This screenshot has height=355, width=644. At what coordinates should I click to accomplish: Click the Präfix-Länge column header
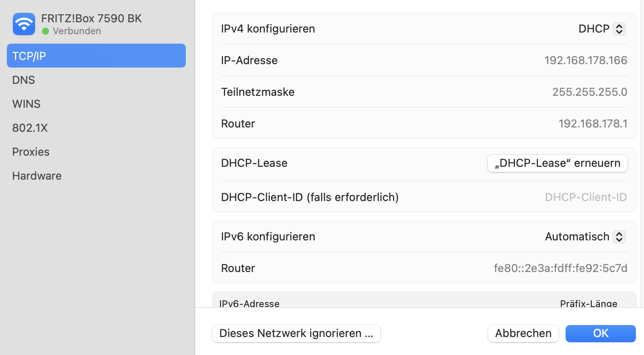click(588, 303)
